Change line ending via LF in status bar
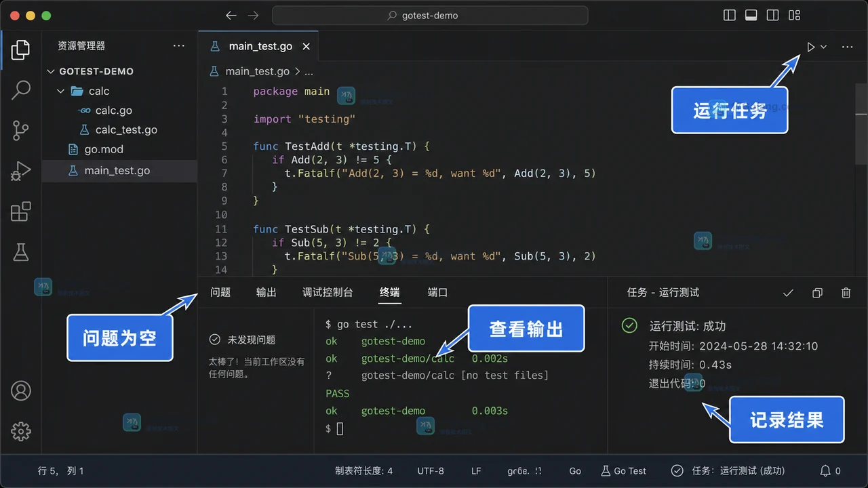This screenshot has height=488, width=868. [476, 471]
